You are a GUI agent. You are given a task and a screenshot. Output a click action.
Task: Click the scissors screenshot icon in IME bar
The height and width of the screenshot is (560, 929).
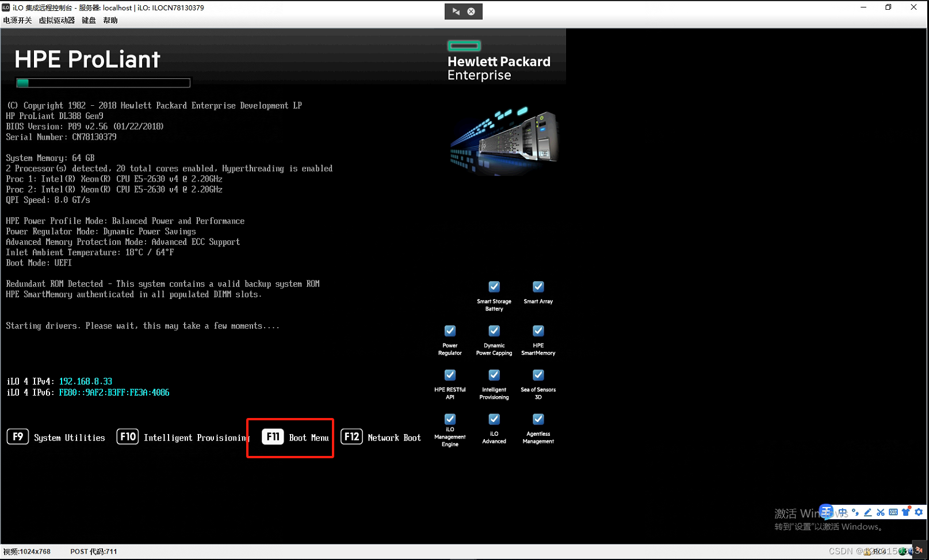pyautogui.click(x=880, y=512)
